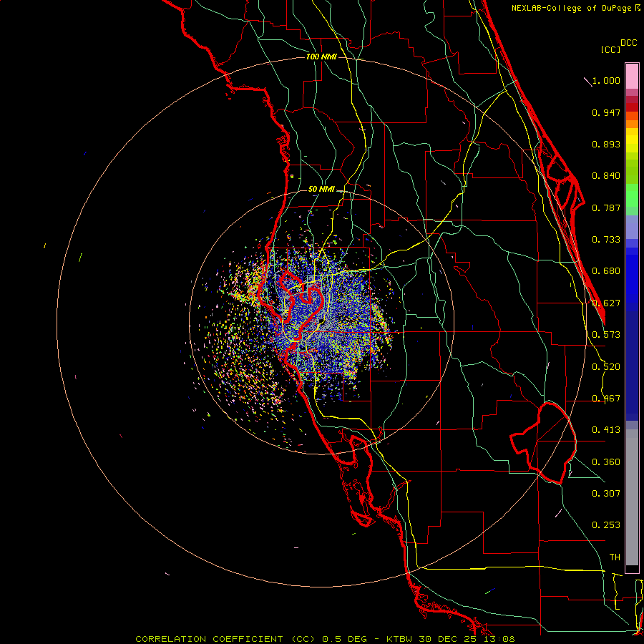
Task: Click the 0.360 scale value
Action: pos(606,462)
